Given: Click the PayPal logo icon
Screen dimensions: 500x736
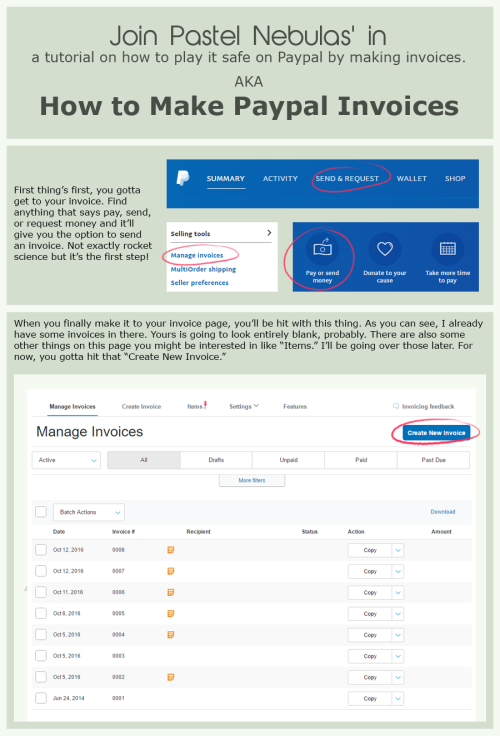Looking at the screenshot, I should pos(183,178).
